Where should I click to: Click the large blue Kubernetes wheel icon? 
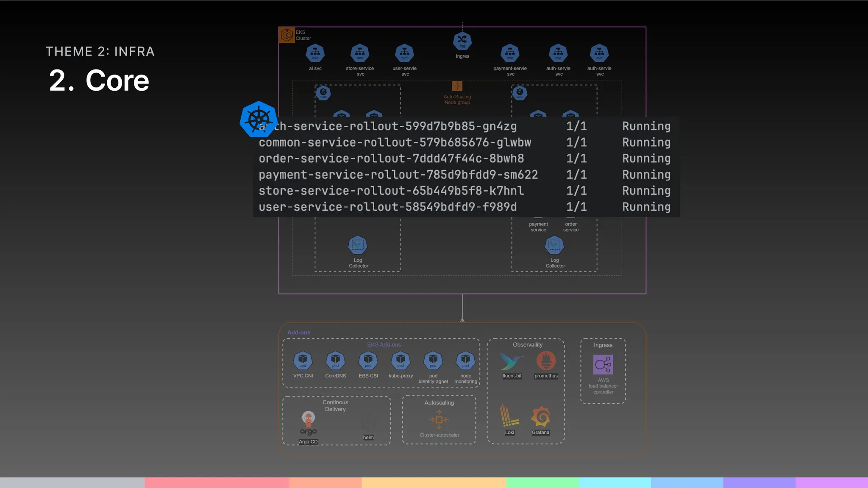(x=258, y=119)
